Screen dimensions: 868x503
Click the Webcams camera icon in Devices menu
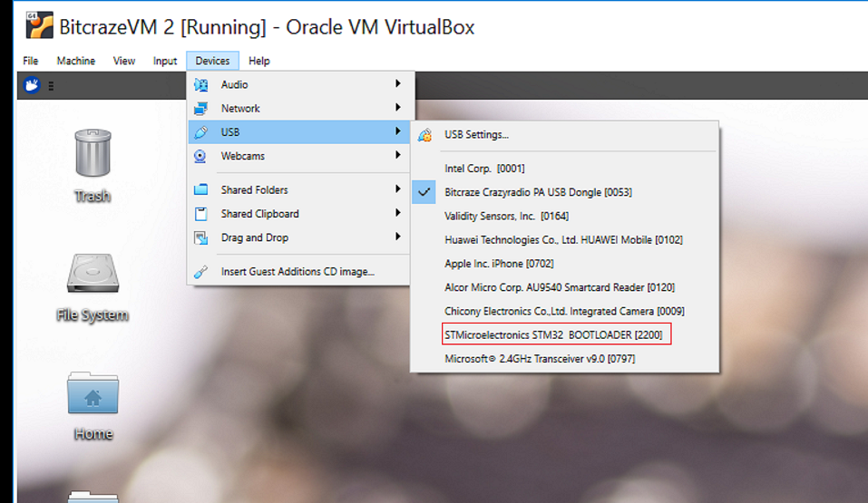coord(200,156)
